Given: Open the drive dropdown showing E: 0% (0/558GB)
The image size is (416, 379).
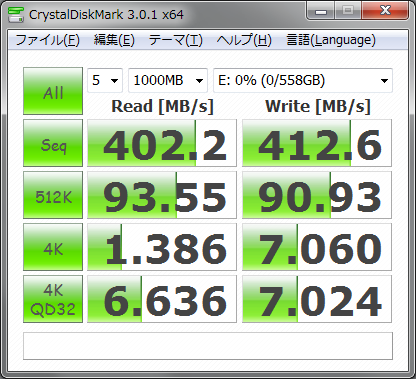Looking at the screenshot, I should tap(303, 80).
